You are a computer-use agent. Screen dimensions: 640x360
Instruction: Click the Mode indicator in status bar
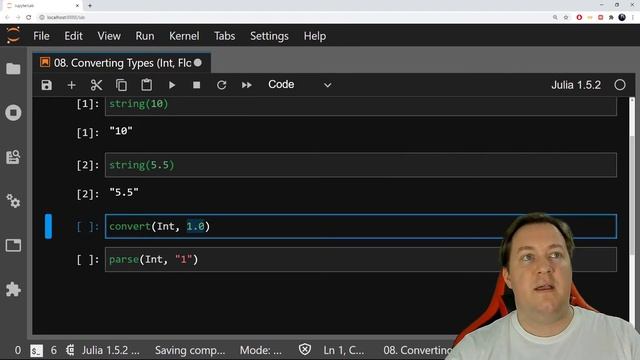click(260, 350)
